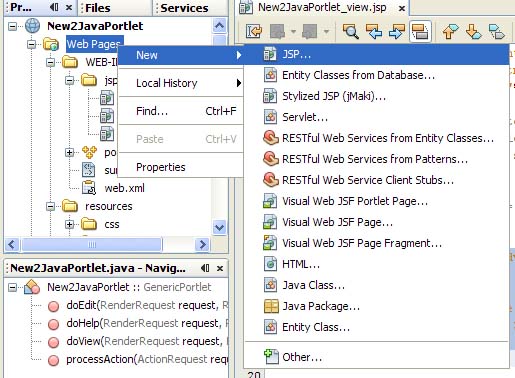515x378 pixels.
Task: Click Projects panel scroll left arrow
Action: tap(12, 245)
